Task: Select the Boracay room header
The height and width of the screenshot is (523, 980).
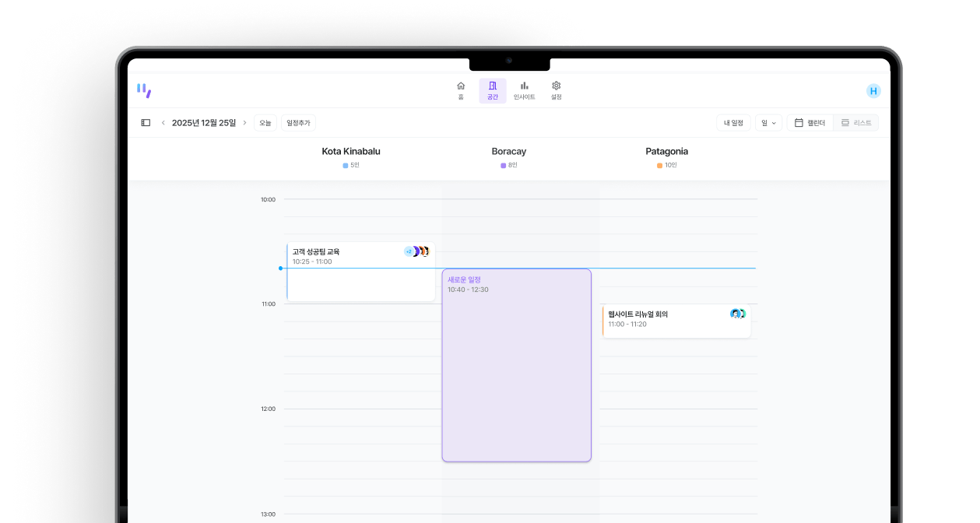Action: (509, 152)
